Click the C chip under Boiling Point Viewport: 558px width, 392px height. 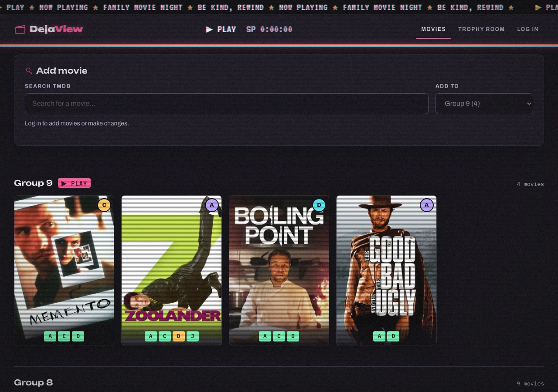[279, 336]
